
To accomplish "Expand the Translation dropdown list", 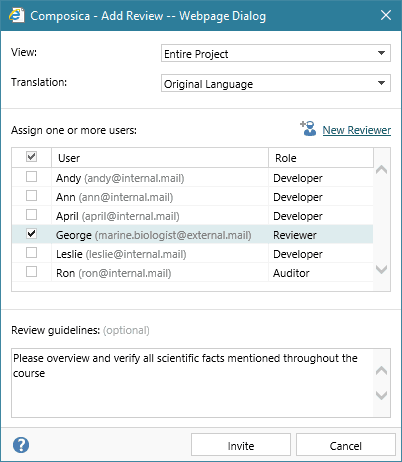I will point(276,83).
